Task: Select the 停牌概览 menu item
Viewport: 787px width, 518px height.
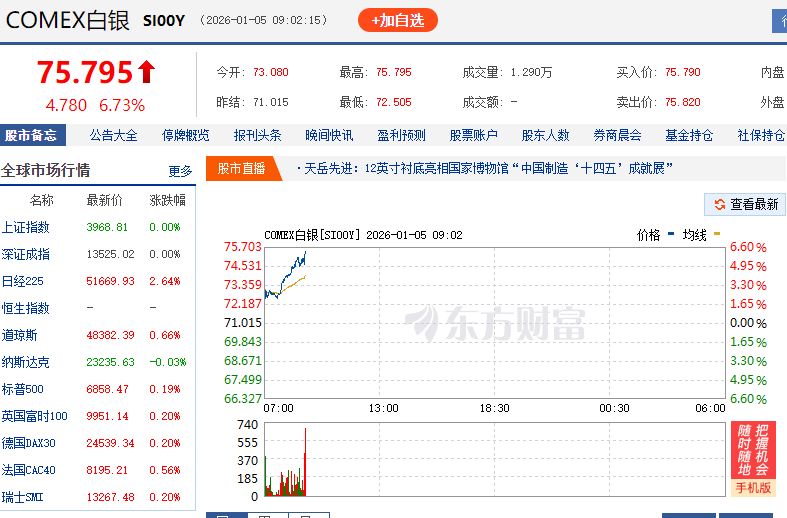Action: [186, 136]
